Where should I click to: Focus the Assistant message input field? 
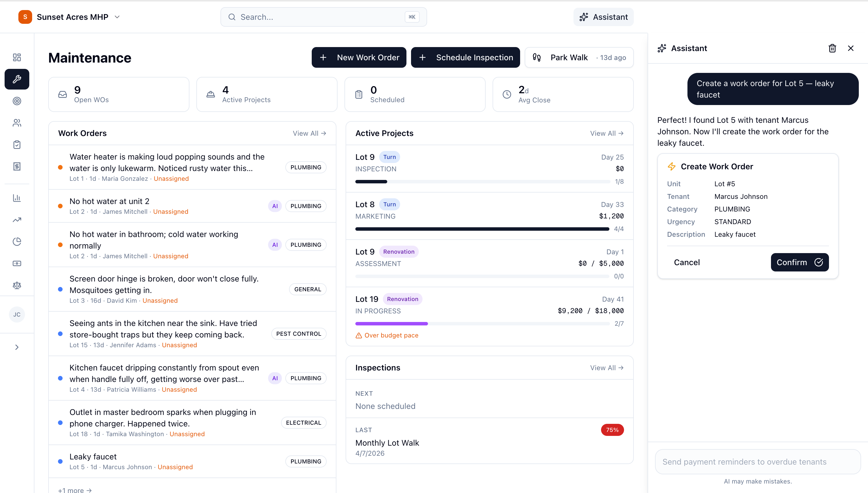[757, 462]
